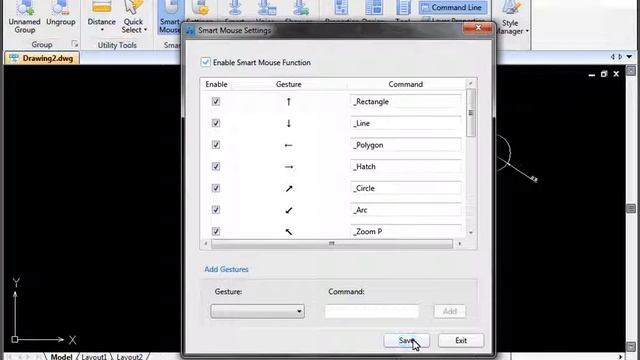Restore the drawing window size
This screenshot has height=360, width=640.
click(604, 74)
